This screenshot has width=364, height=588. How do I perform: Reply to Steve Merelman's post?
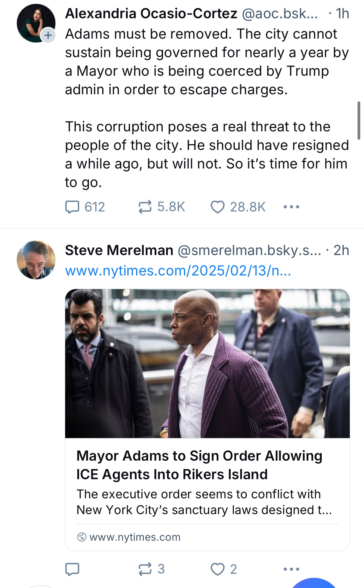point(72,569)
